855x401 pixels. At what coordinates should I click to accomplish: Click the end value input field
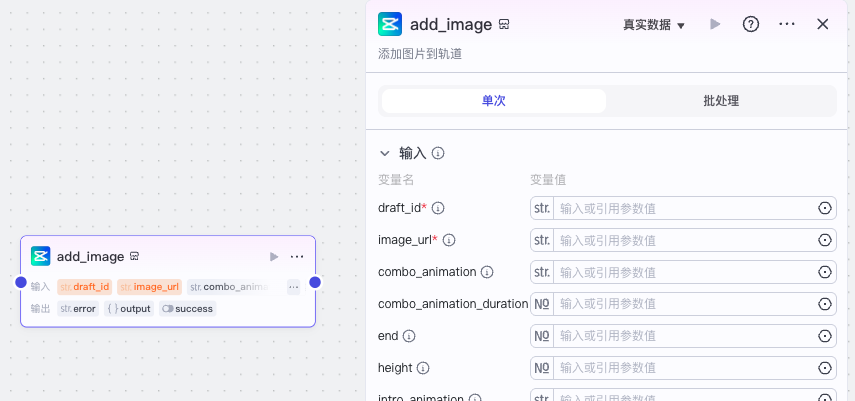(x=685, y=336)
